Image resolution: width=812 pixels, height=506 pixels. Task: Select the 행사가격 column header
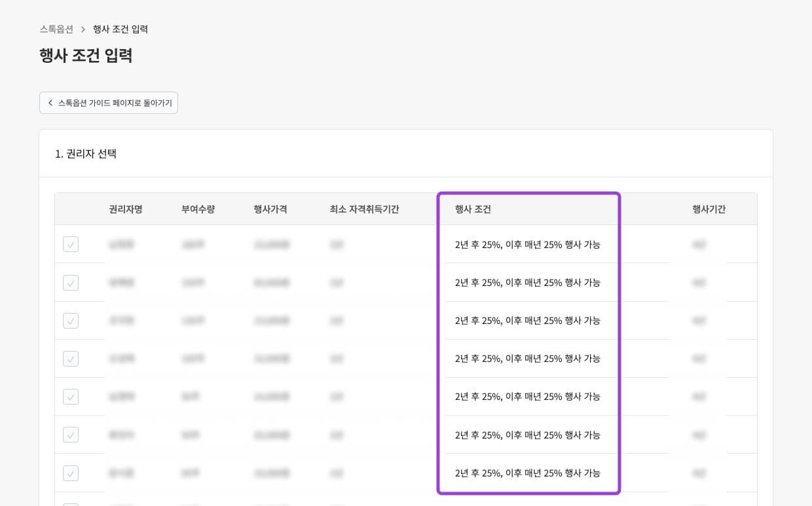pyautogui.click(x=270, y=209)
